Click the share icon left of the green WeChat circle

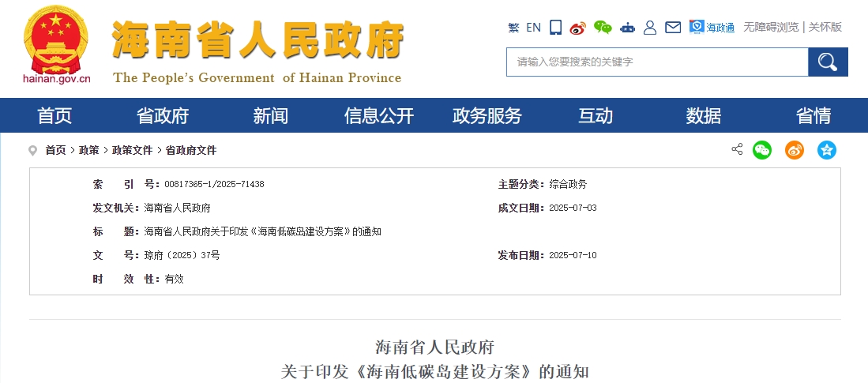coord(737,149)
